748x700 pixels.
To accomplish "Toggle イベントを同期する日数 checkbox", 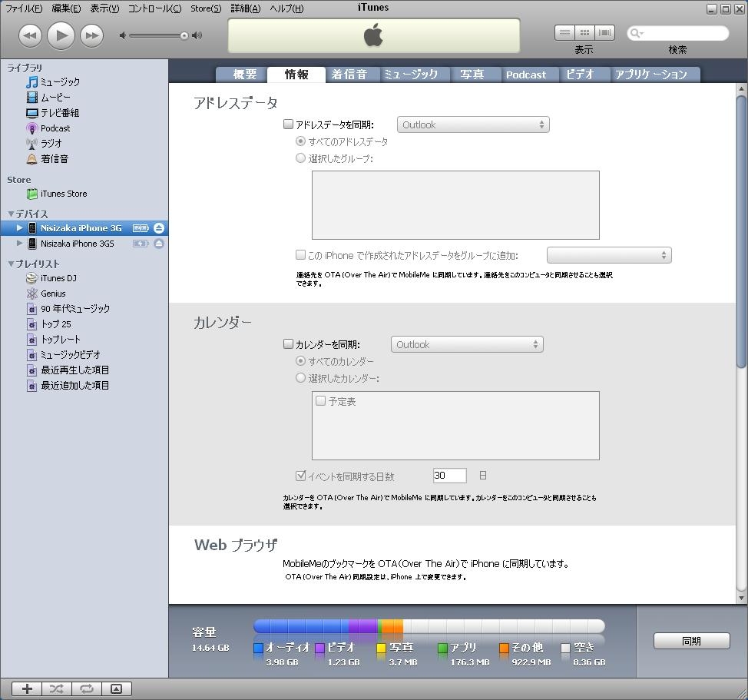I will 300,476.
